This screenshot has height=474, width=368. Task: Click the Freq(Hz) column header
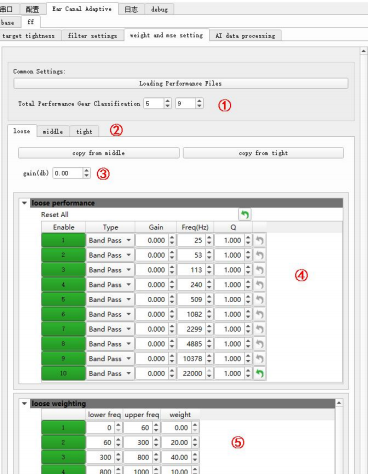195,227
